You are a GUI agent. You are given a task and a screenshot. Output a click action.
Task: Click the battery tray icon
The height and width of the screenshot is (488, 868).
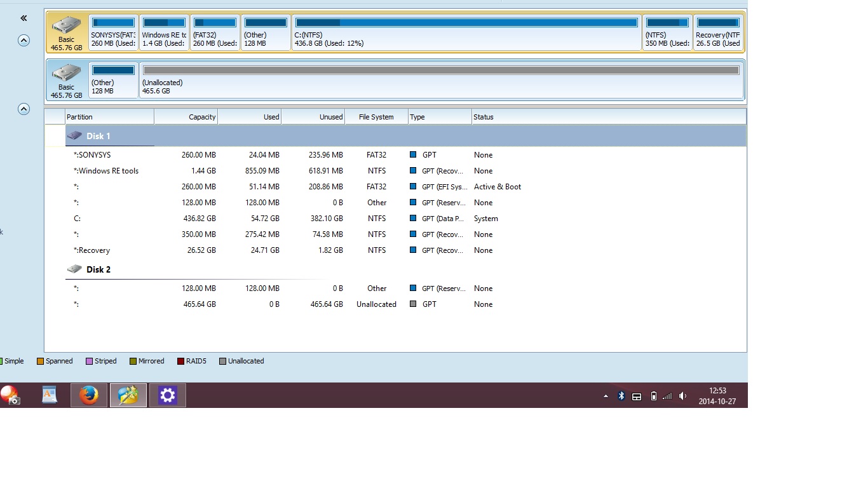pyautogui.click(x=654, y=396)
